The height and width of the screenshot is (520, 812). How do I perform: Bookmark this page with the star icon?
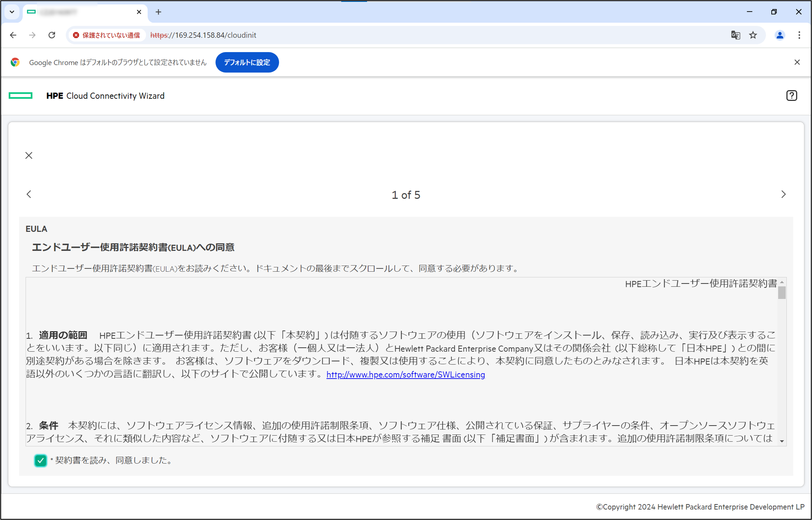(753, 35)
